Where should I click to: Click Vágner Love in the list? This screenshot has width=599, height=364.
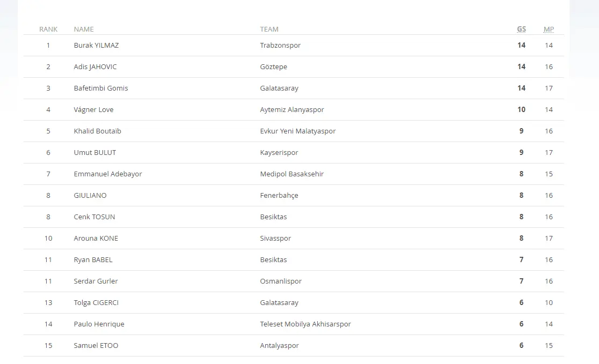coord(93,109)
